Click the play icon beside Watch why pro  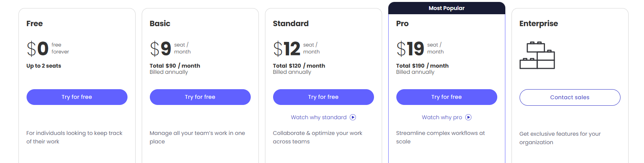click(468, 117)
